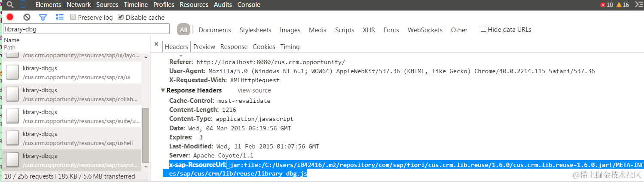Click the yellow warning count badge showing 16

622,5
